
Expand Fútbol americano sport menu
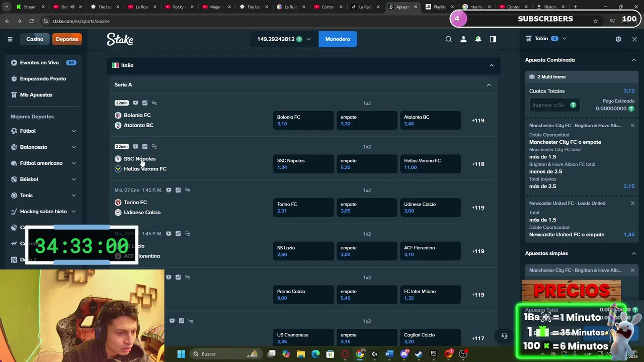pyautogui.click(x=74, y=163)
